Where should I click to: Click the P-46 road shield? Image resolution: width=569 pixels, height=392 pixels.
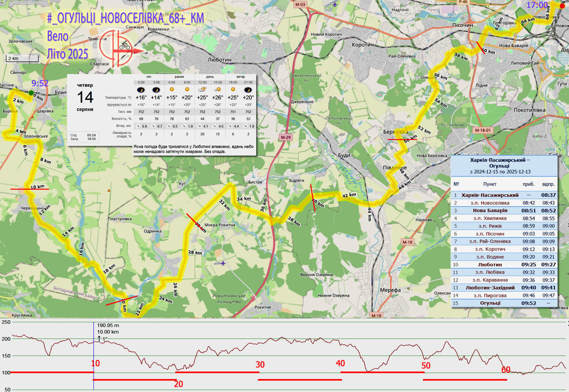click(x=463, y=2)
